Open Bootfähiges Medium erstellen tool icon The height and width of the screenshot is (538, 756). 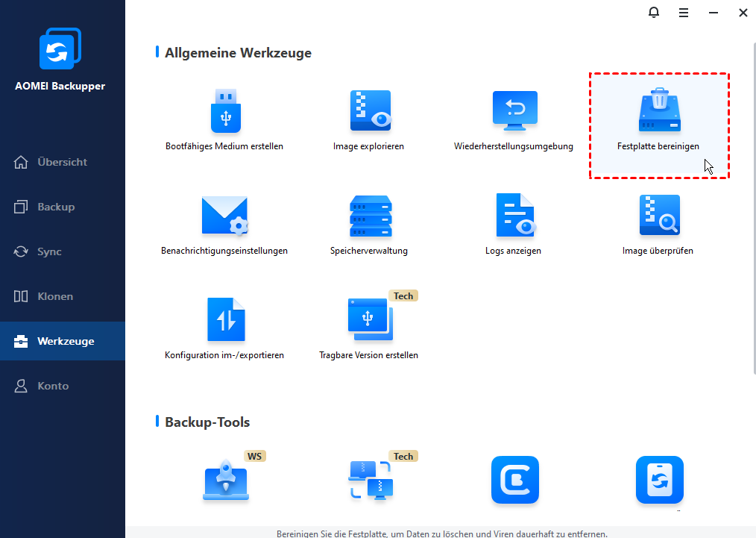point(226,110)
